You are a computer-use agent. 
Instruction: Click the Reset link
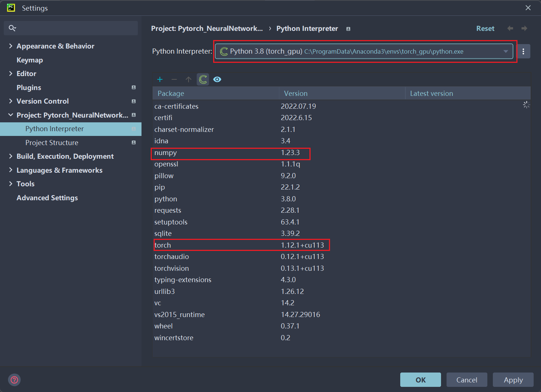pyautogui.click(x=485, y=28)
